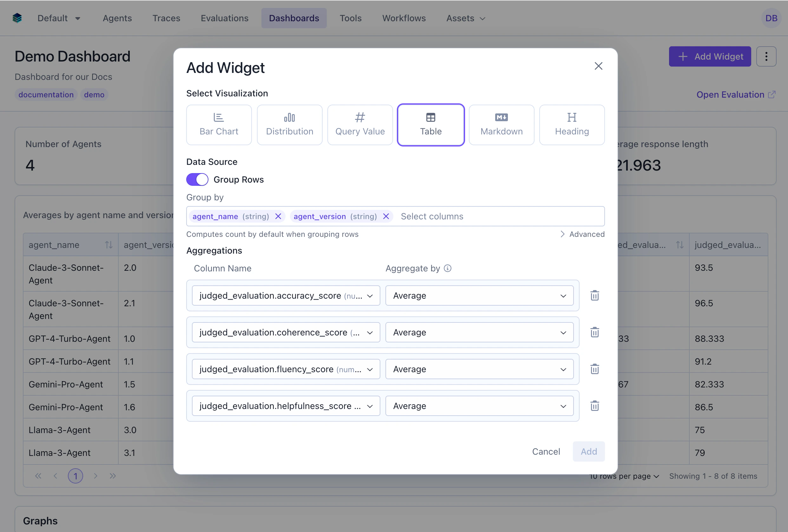Switch to the Traces tab
This screenshot has width=788, height=532.
pyautogui.click(x=166, y=18)
